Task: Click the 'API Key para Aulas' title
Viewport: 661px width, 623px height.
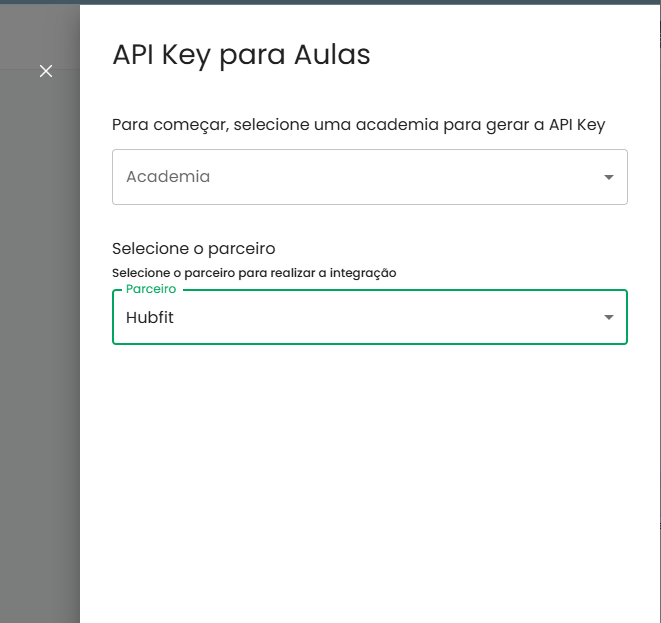Action: 241,55
